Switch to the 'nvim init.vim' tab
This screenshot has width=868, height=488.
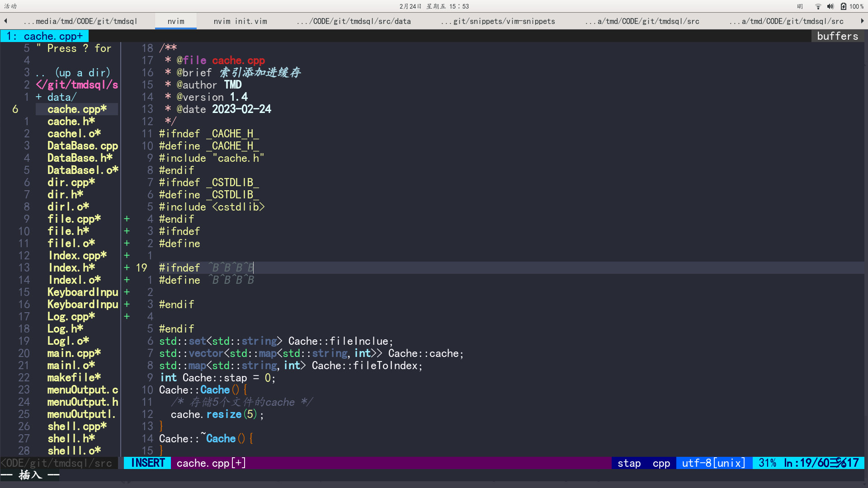click(240, 21)
